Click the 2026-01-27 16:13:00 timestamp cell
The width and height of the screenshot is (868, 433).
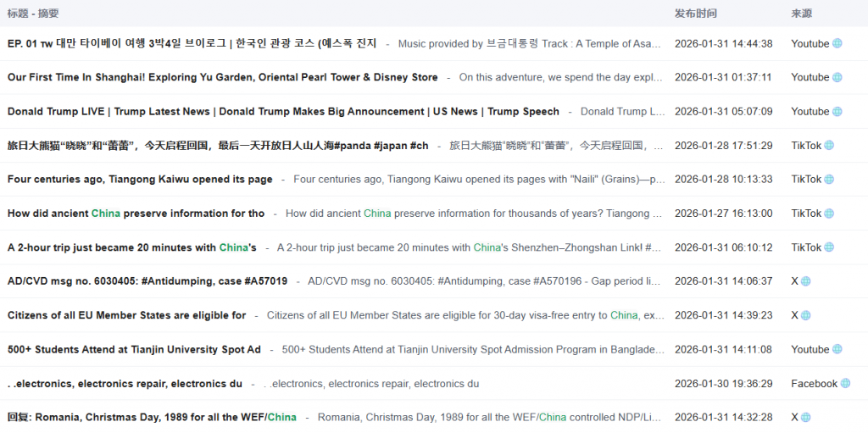[x=723, y=214]
